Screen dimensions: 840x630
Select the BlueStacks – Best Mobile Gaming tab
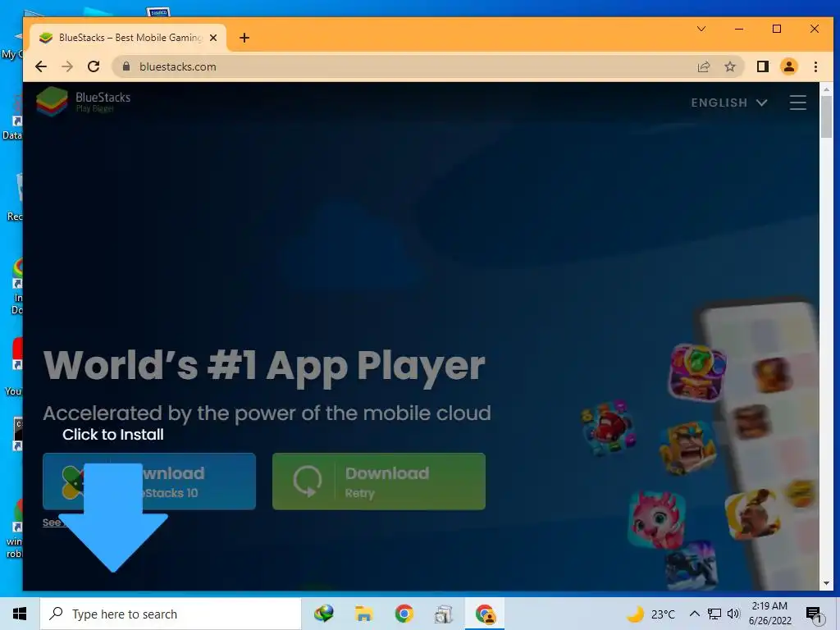(128, 38)
